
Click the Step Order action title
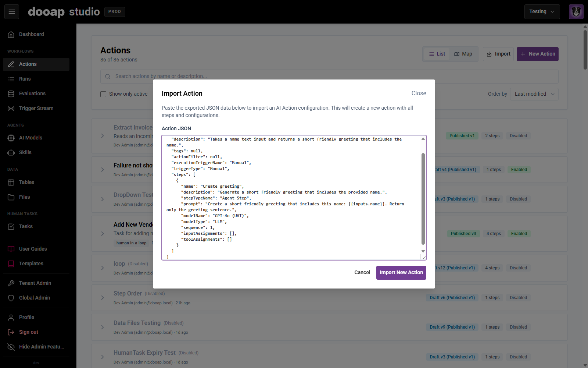coord(128,293)
